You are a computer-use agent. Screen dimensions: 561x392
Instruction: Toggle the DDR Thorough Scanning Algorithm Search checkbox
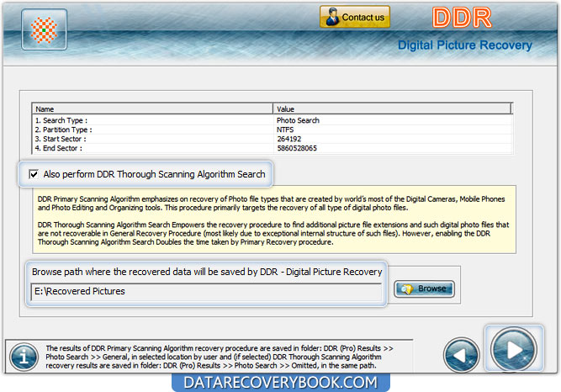click(x=34, y=174)
